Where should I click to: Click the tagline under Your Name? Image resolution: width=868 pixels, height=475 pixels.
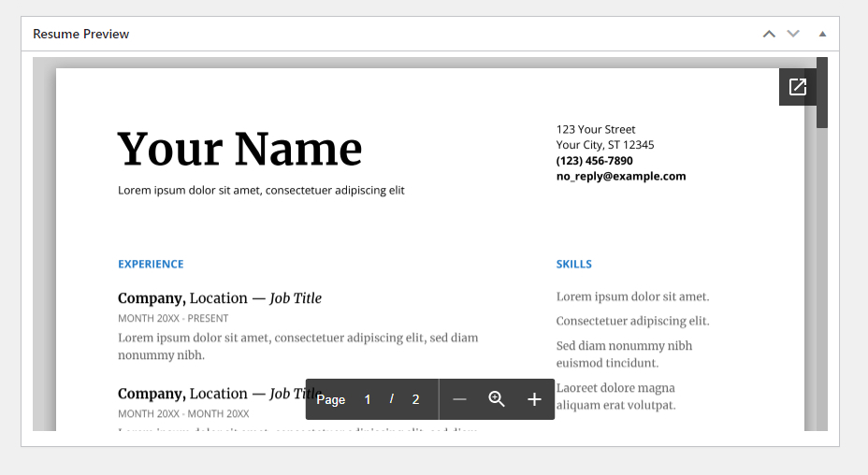pyautogui.click(x=261, y=191)
